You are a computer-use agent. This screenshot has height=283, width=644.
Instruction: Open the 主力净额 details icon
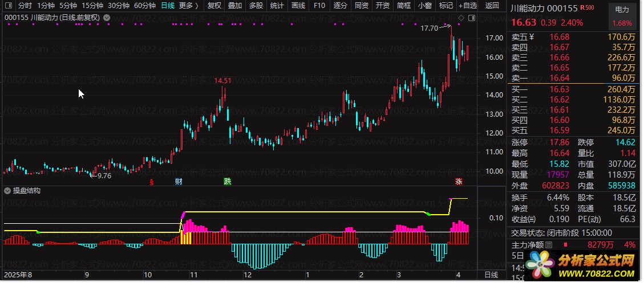[548, 245]
